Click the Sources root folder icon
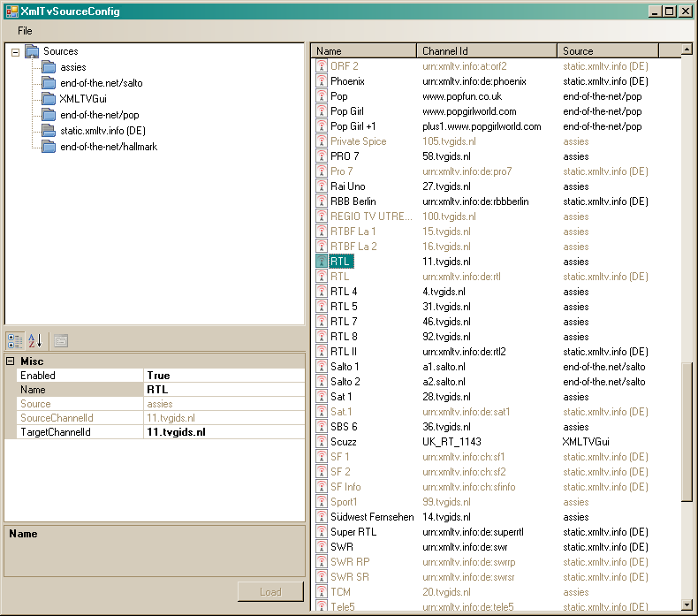Image resolution: width=698 pixels, height=616 pixels. [x=32, y=51]
